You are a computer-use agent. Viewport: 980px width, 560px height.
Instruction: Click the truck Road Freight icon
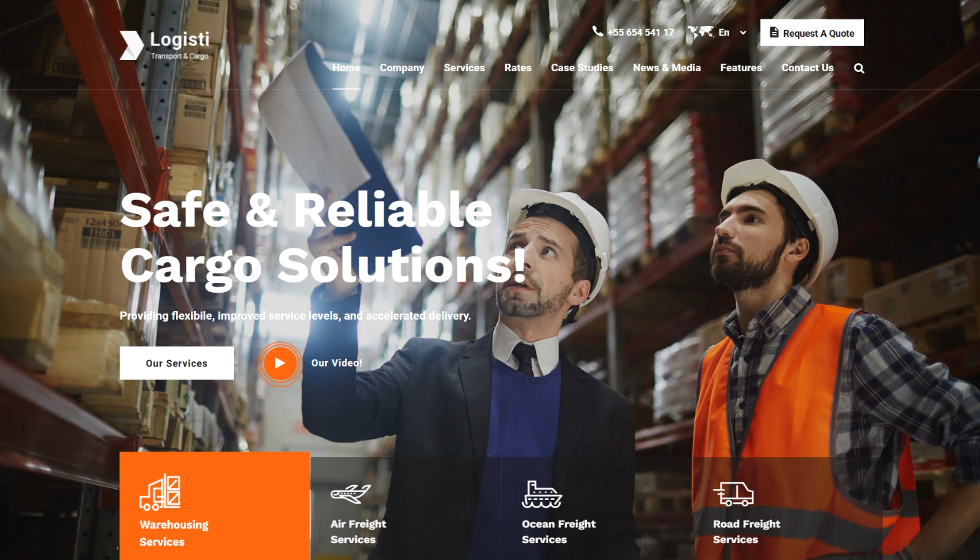[734, 494]
